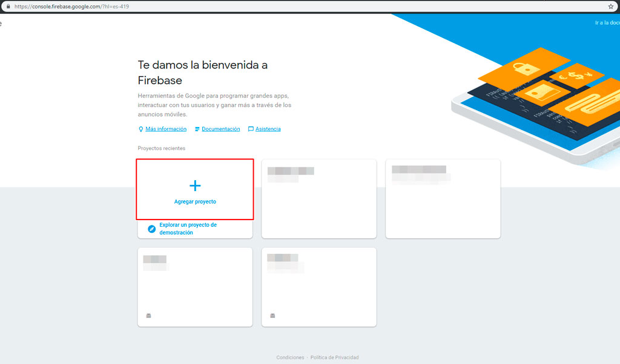Open the Asistencia support link

268,129
